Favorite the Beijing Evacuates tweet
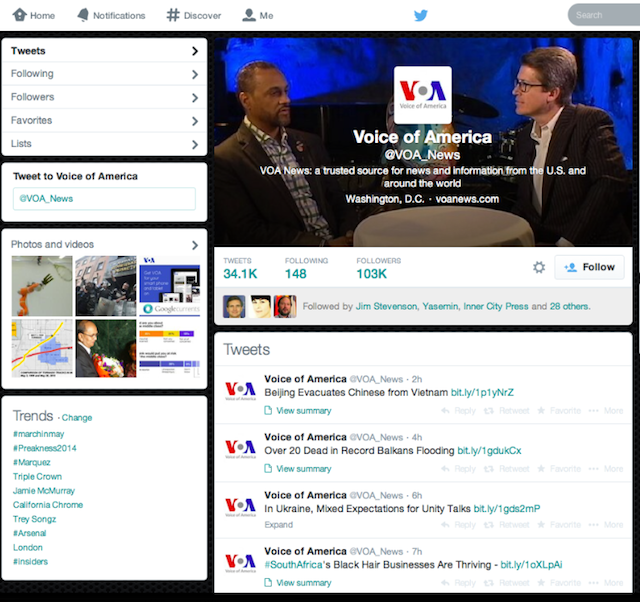Image resolution: width=640 pixels, height=602 pixels. 559,411
